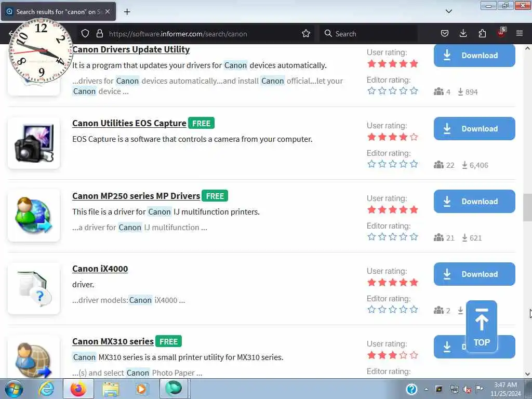Open the Canon iX4000 link

[100, 269]
